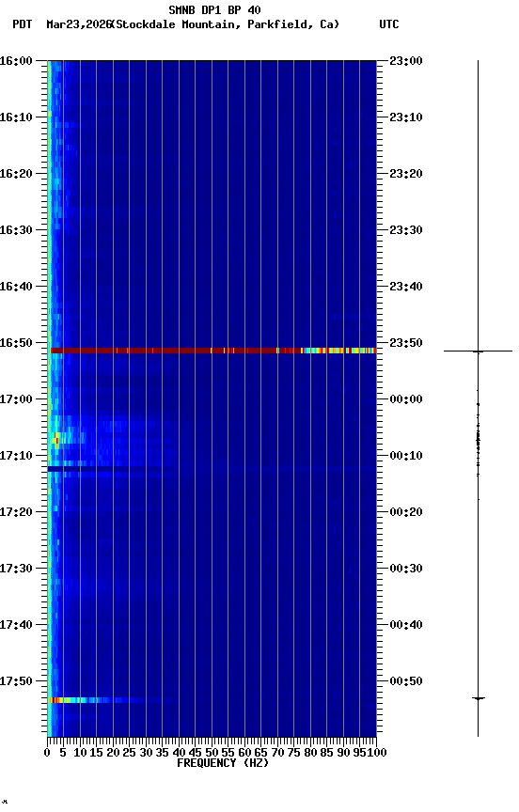The height and width of the screenshot is (812, 519).
Task: Click the '0' frequency axis label
Action: (47, 754)
